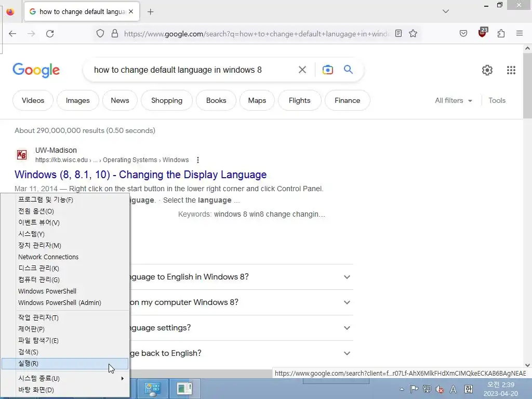This screenshot has width=532, height=399.
Task: Choose 시스템(Y) in the context menu
Action: [65, 234]
